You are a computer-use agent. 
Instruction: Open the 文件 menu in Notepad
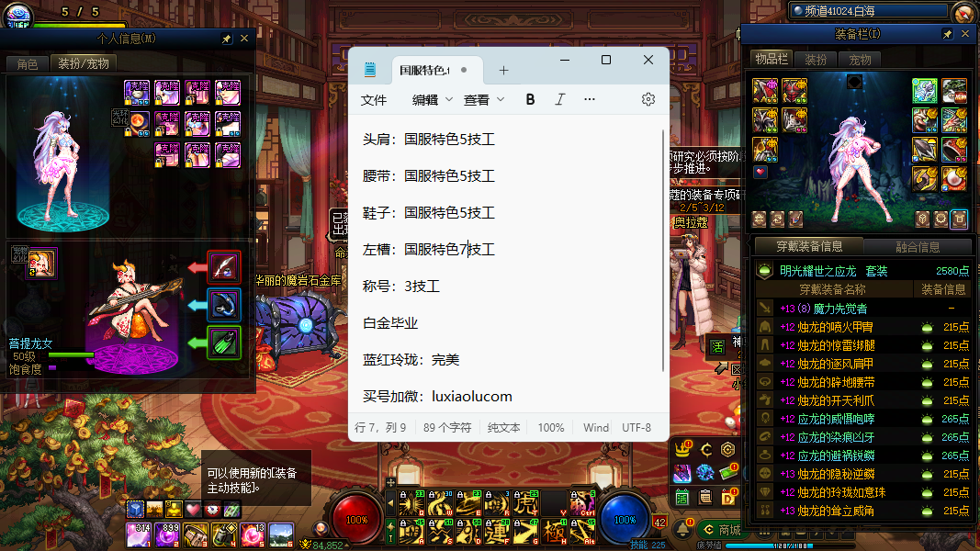[374, 99]
